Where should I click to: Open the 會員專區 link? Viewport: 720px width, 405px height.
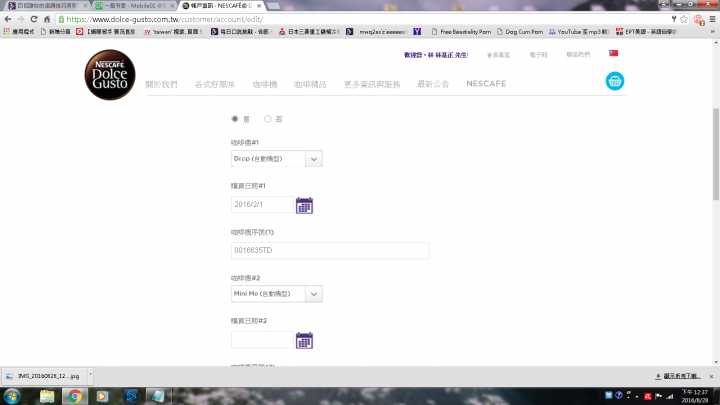(498, 55)
